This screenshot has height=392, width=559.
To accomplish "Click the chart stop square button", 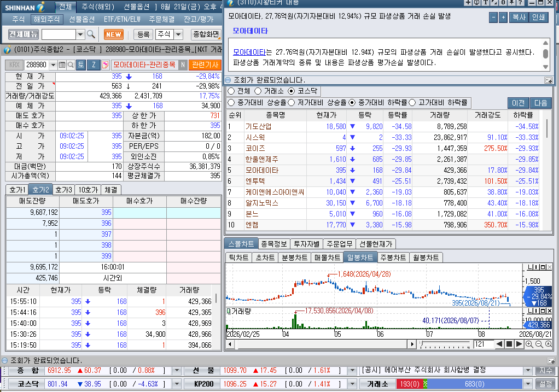I will [509, 344].
